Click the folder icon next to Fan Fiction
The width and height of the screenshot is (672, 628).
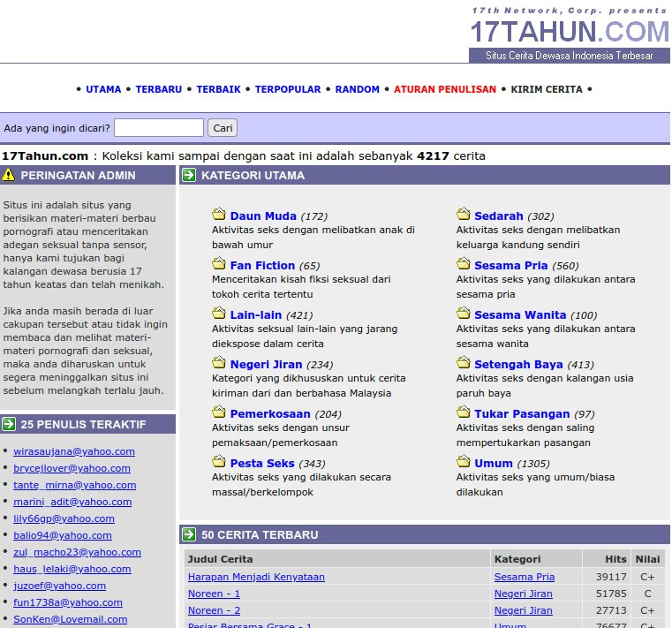click(x=219, y=263)
